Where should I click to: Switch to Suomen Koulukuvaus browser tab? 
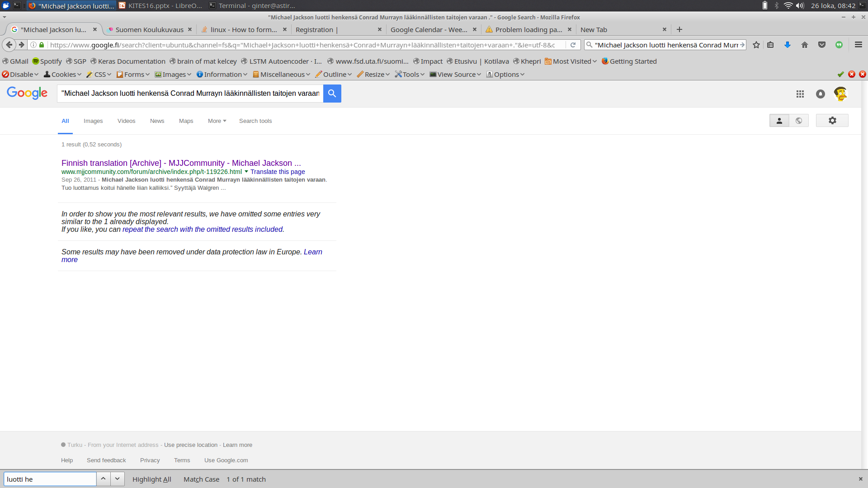point(149,29)
